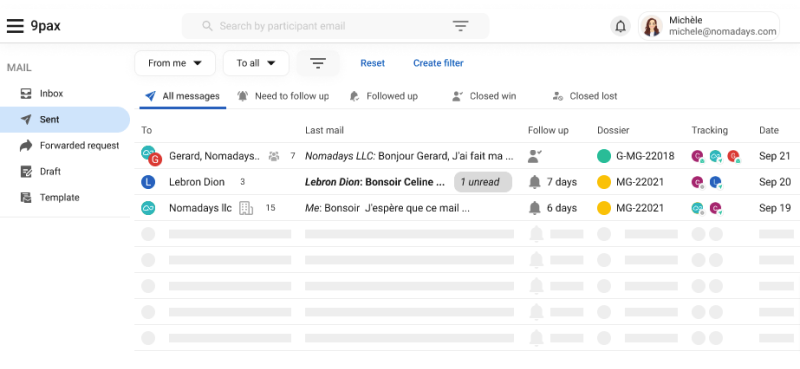Expand the From me dropdown
800x369 pixels.
point(175,63)
